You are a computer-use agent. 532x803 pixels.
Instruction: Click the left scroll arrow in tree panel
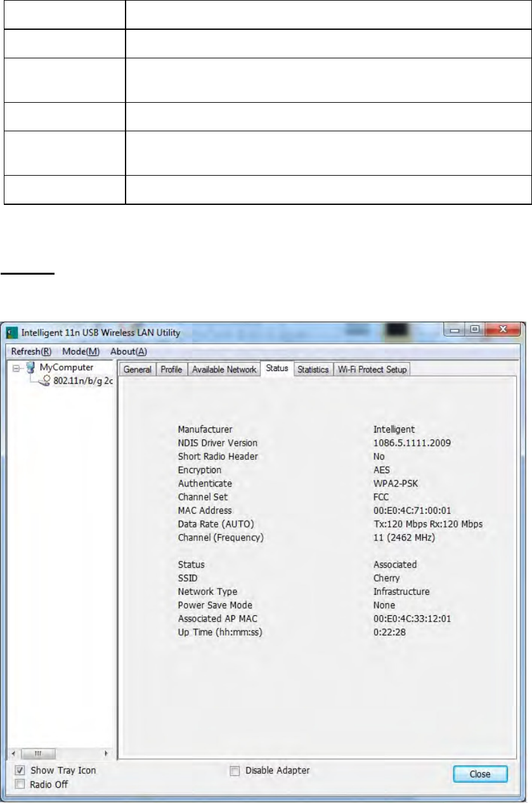(x=13, y=755)
